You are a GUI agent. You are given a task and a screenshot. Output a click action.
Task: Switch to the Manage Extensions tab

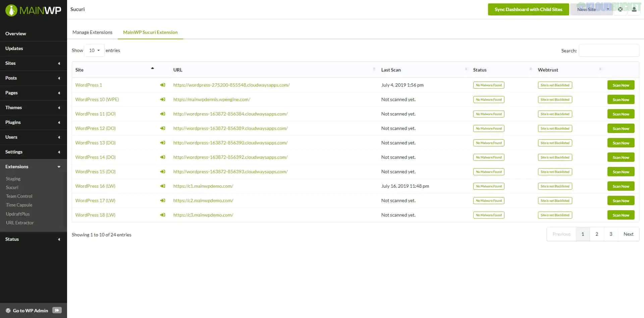pos(92,32)
